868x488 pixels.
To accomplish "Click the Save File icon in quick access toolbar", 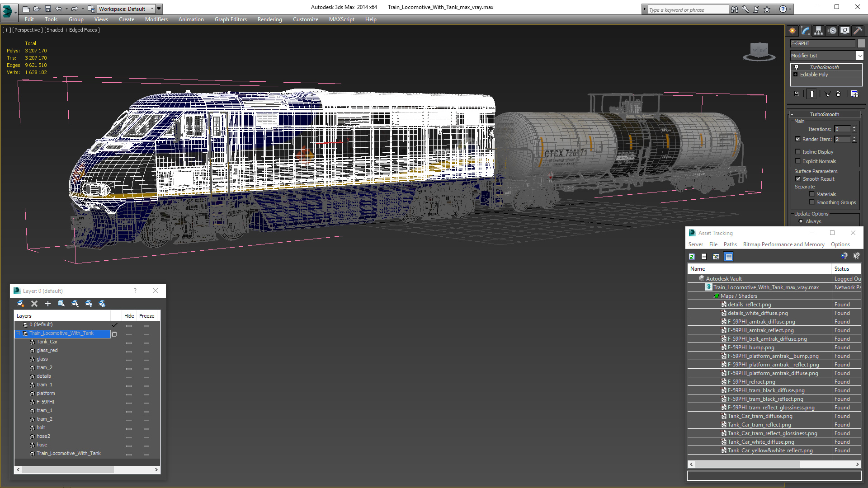I will (48, 9).
